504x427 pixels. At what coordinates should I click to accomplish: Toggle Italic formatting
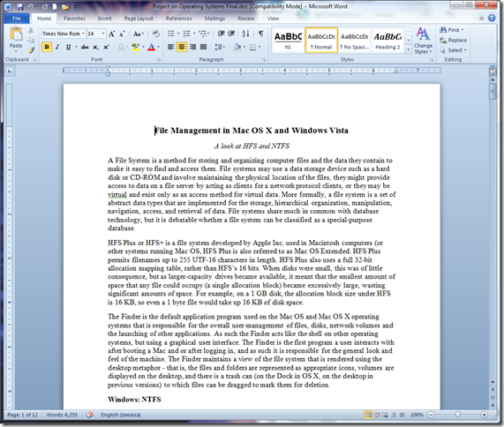[x=57, y=48]
